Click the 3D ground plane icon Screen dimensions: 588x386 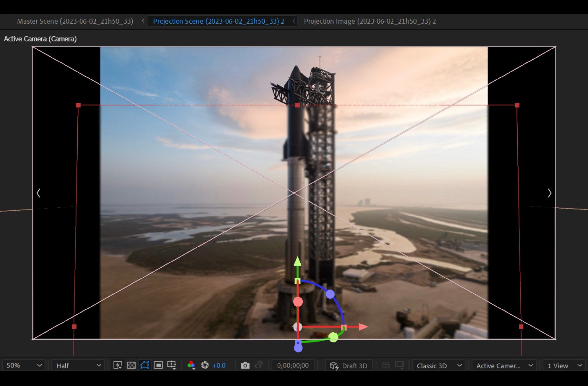coord(386,365)
